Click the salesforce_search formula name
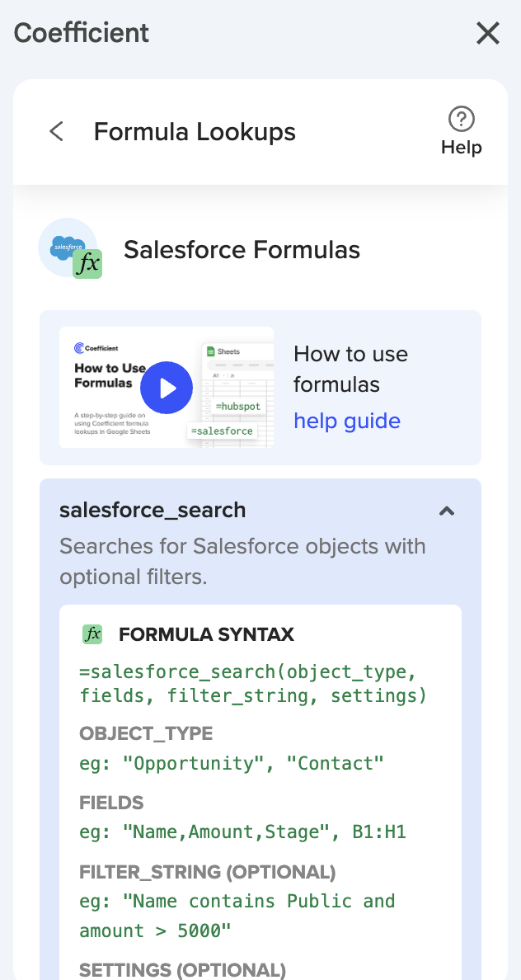The height and width of the screenshot is (980, 521). coord(153,510)
